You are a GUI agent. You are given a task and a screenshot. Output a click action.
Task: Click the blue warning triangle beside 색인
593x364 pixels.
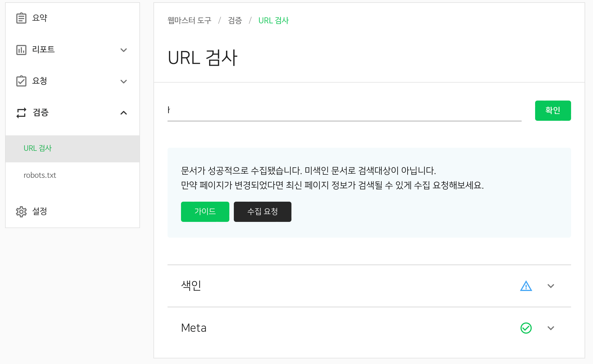click(x=526, y=286)
